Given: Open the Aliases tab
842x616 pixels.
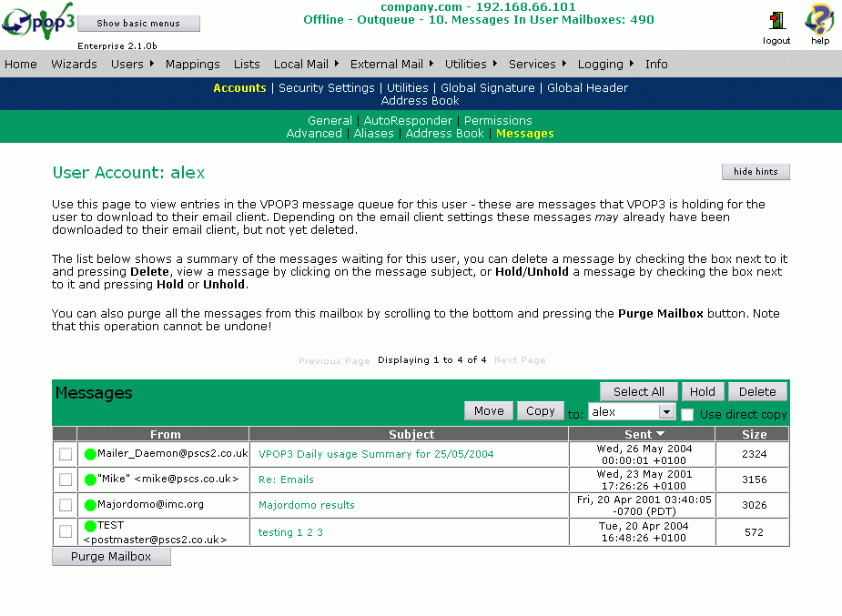Looking at the screenshot, I should click(x=374, y=133).
